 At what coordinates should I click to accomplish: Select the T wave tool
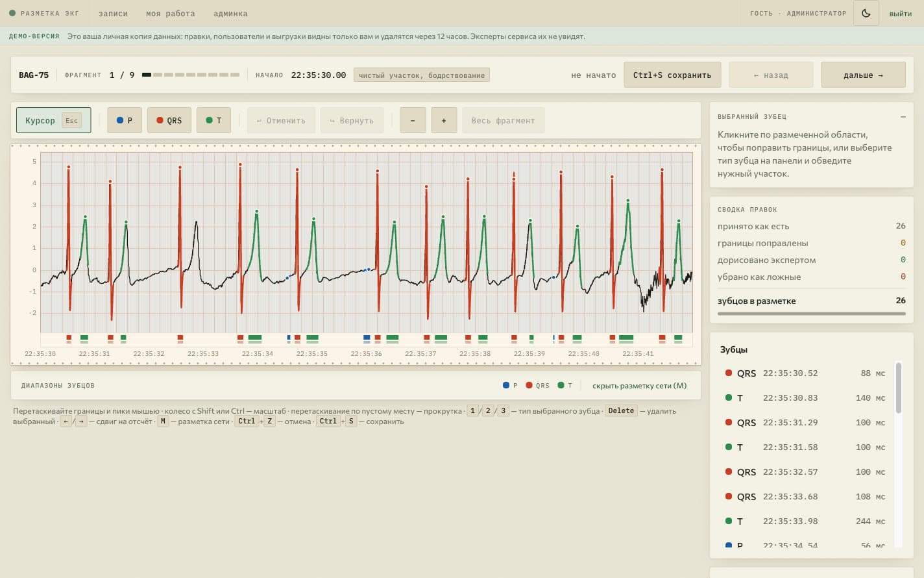click(x=213, y=120)
